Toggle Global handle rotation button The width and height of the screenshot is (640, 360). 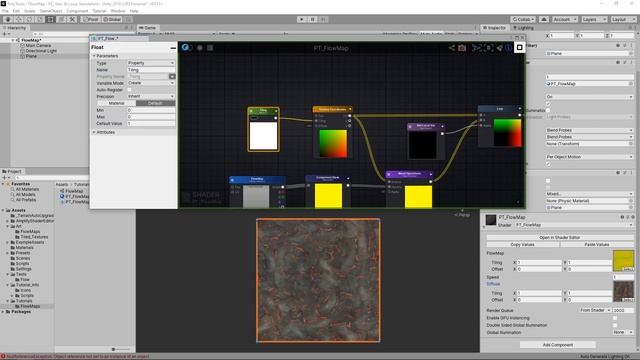point(112,19)
